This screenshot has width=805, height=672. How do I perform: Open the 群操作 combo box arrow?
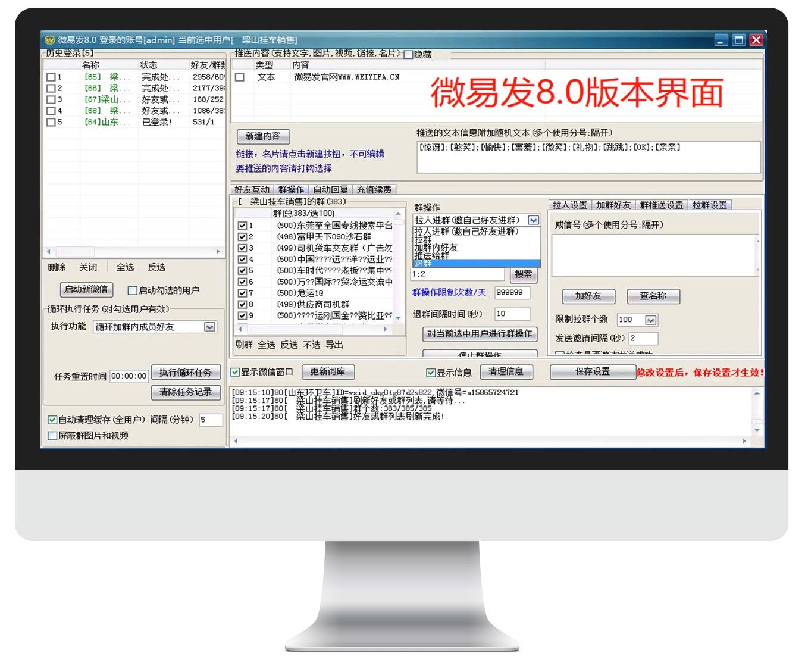coord(534,220)
